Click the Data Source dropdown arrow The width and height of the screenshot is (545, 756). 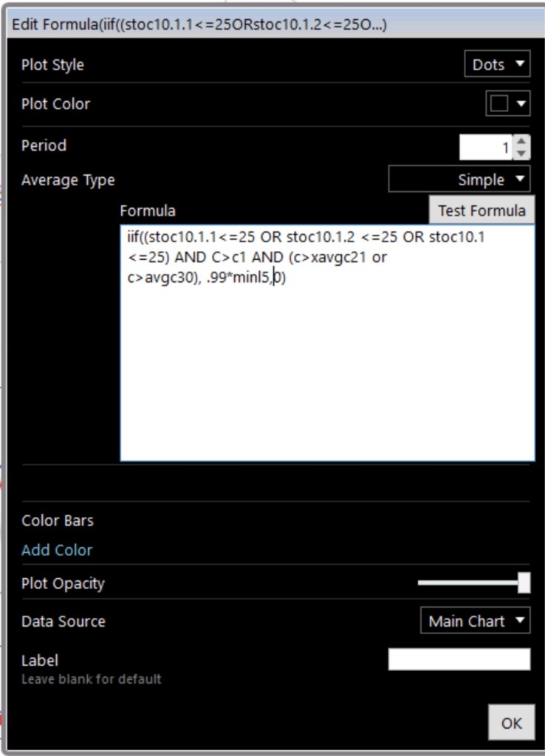(x=520, y=620)
